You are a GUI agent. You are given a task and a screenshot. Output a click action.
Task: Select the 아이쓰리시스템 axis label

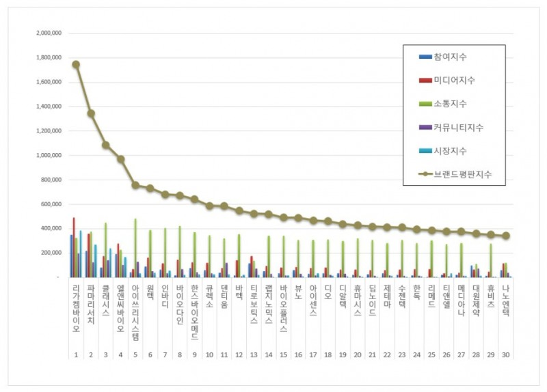[135, 312]
